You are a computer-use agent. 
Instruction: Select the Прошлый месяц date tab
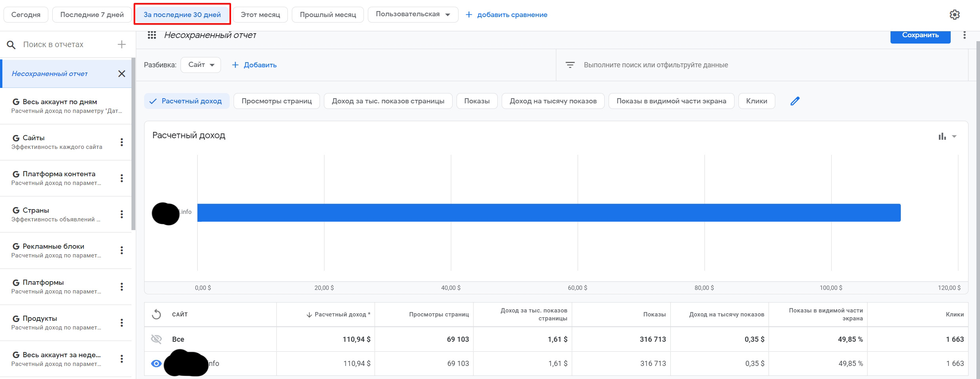(x=327, y=15)
